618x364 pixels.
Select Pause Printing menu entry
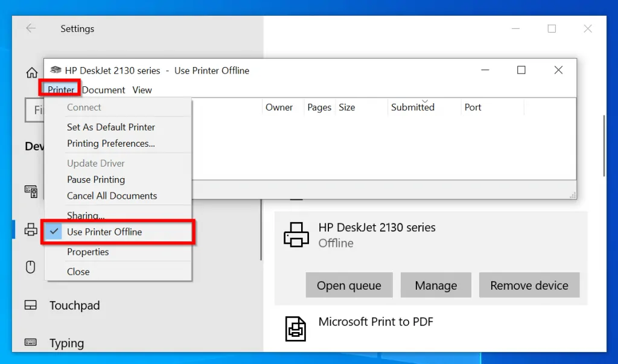[96, 180]
